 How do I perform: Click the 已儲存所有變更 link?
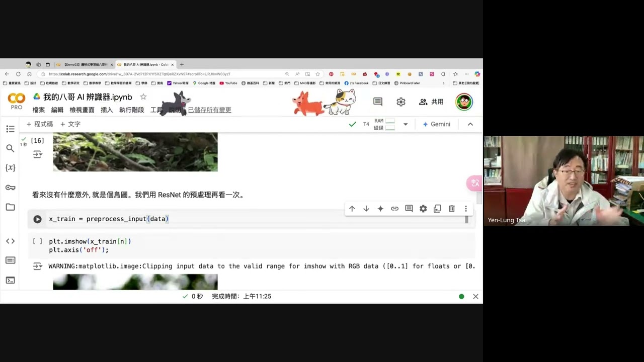tap(210, 110)
